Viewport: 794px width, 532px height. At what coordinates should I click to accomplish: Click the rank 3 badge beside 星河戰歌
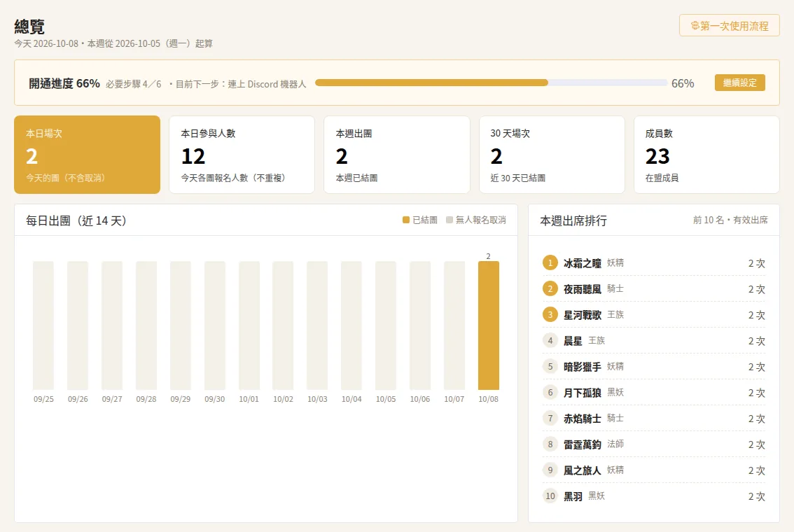click(550, 315)
